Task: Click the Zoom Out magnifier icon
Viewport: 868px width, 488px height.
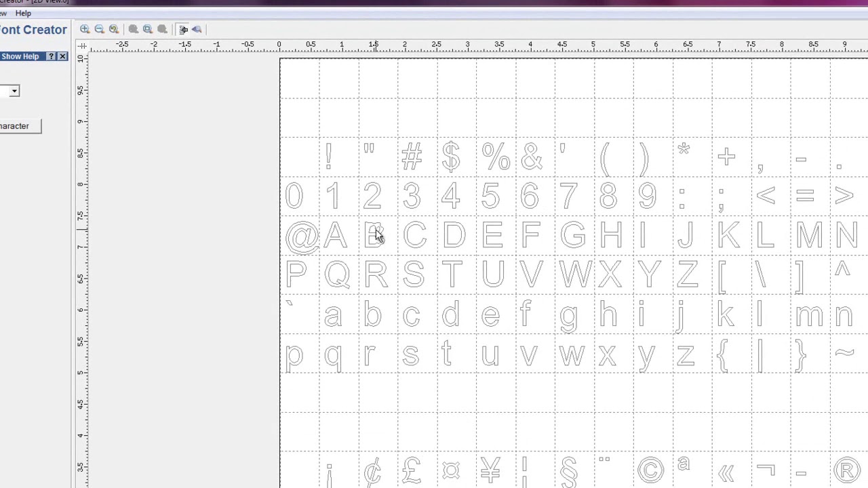Action: pyautogui.click(x=99, y=29)
